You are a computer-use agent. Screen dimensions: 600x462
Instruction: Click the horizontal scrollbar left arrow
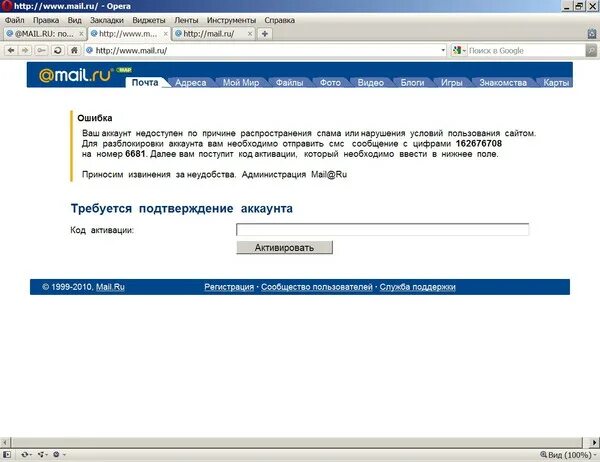5,442
